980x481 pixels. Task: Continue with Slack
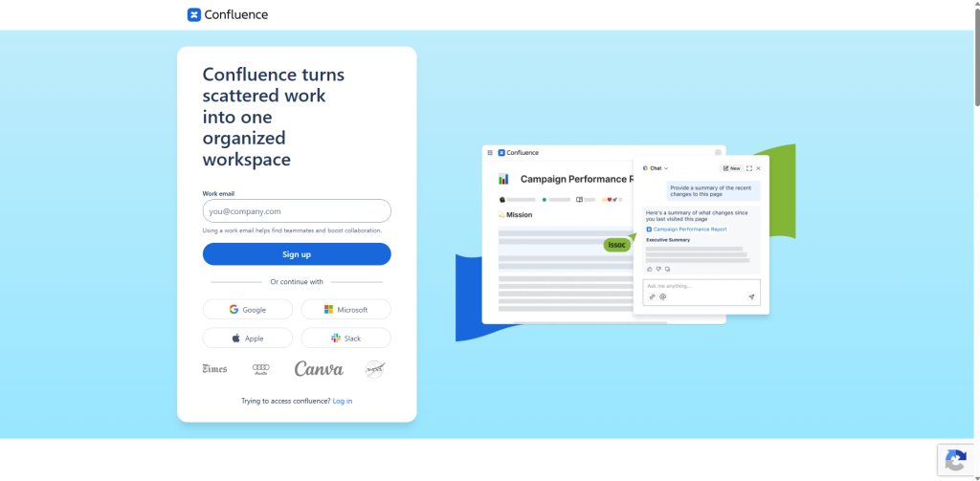[x=346, y=338]
